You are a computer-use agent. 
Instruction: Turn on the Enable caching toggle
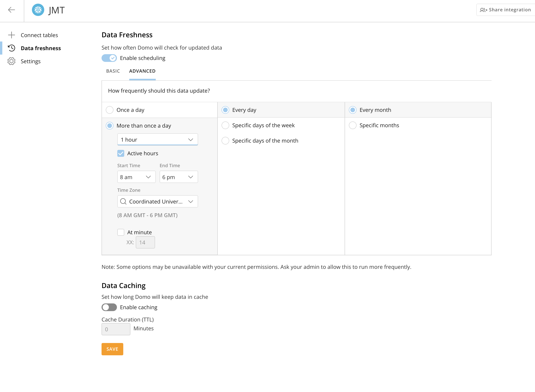109,307
